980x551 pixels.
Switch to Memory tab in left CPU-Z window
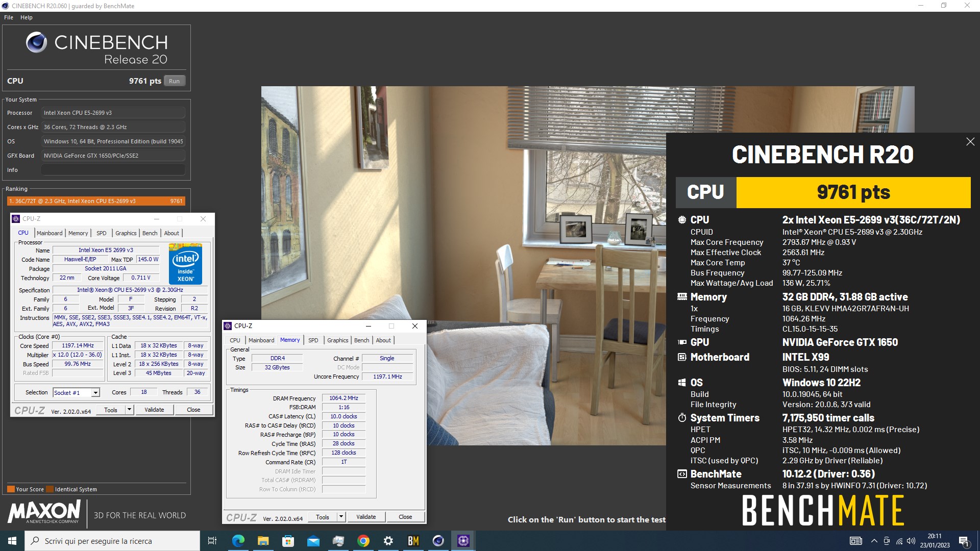click(x=78, y=233)
